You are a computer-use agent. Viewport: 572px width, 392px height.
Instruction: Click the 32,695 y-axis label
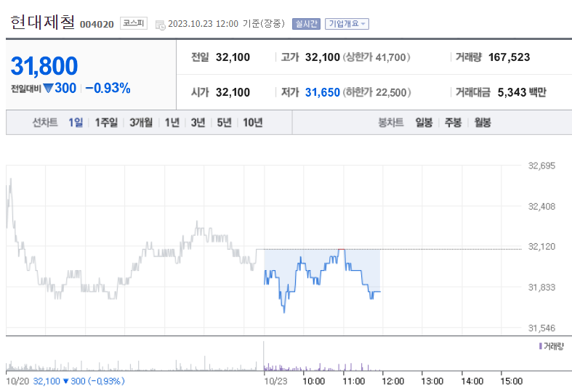541,166
